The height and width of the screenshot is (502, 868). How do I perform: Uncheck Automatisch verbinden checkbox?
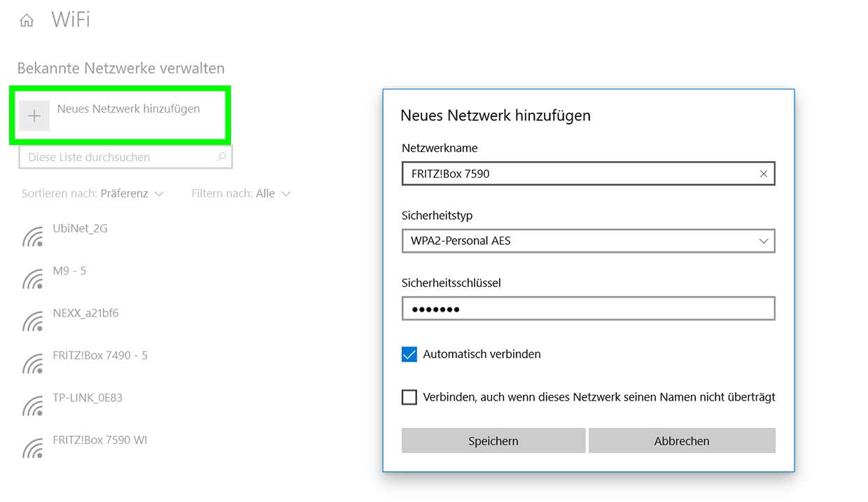coord(409,354)
